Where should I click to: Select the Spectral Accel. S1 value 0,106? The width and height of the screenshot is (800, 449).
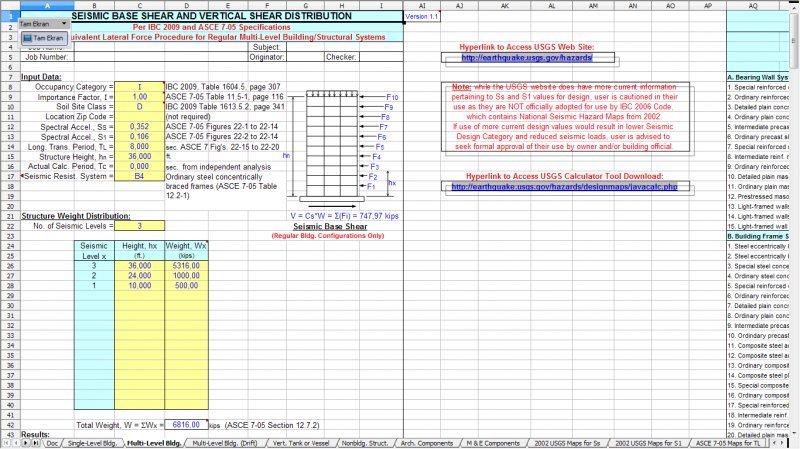(x=139, y=137)
